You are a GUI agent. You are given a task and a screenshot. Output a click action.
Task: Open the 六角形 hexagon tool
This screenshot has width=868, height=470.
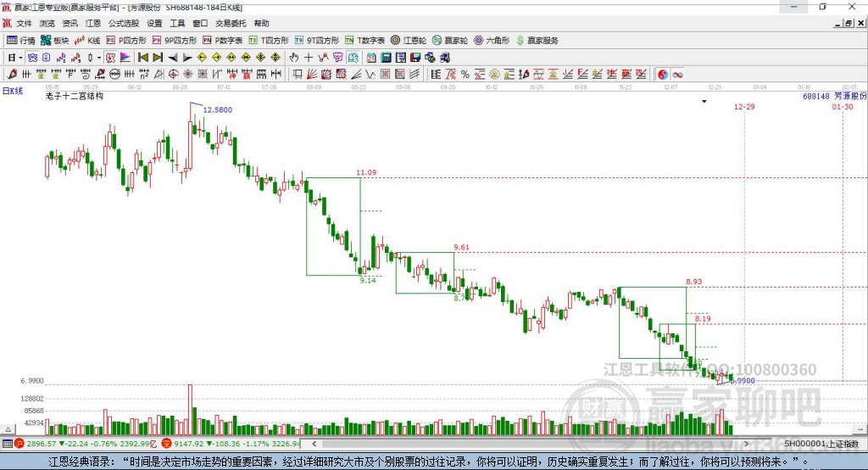(x=492, y=41)
